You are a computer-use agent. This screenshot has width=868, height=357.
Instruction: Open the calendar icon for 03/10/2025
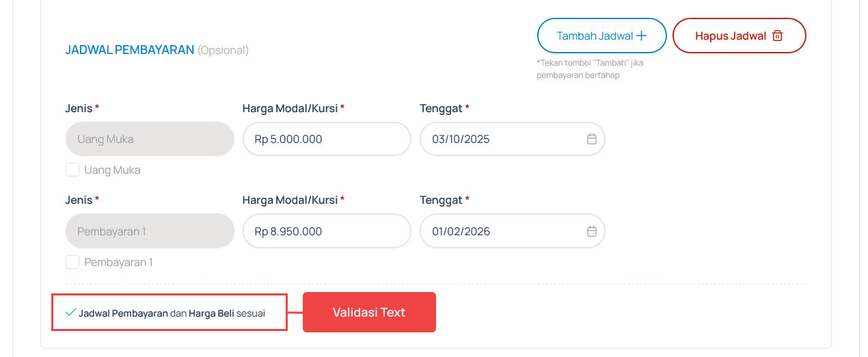pos(592,139)
